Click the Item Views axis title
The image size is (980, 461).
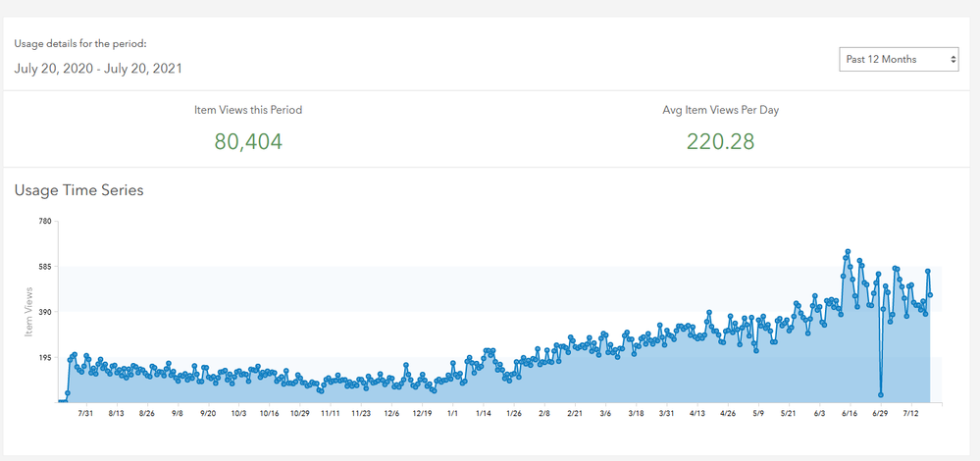coord(28,312)
